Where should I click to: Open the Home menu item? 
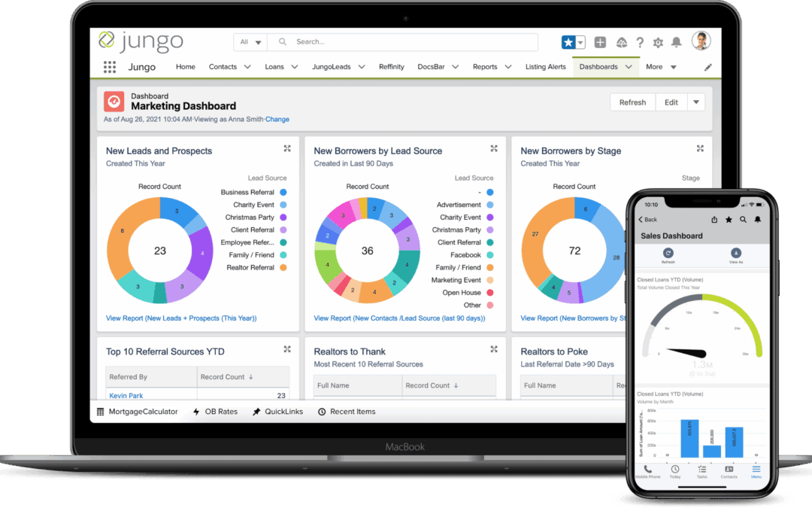point(185,67)
